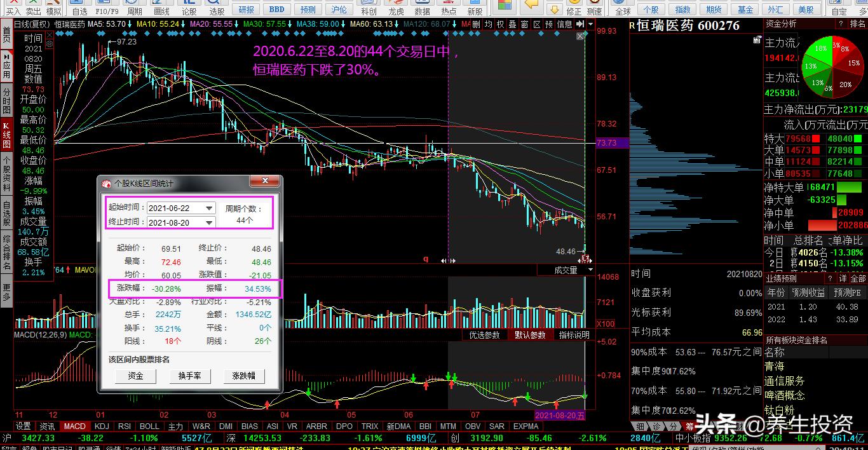Open the 沪伦 toolbar button

pyautogui.click(x=339, y=10)
